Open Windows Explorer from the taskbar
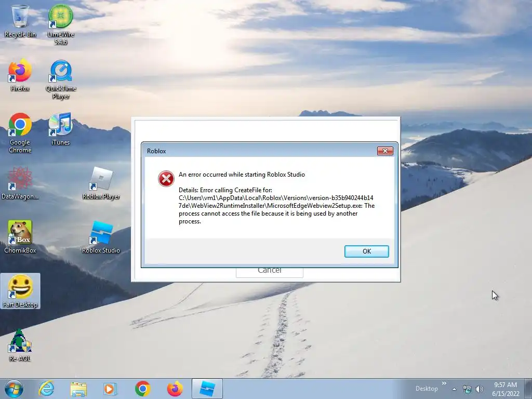The height and width of the screenshot is (399, 532). point(79,389)
